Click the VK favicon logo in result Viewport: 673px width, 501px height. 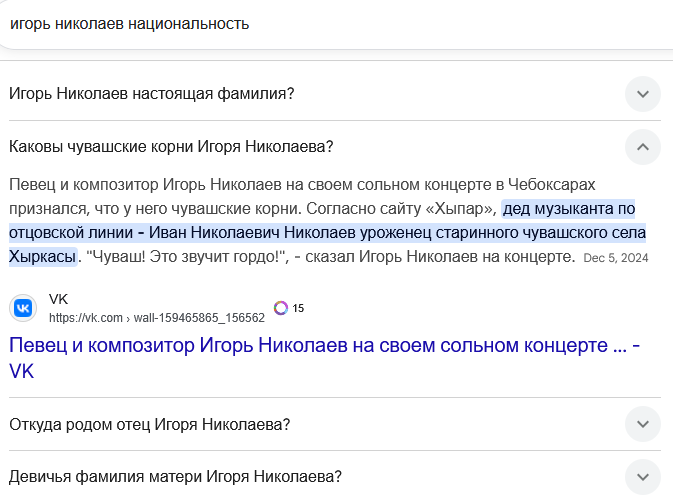pos(23,307)
